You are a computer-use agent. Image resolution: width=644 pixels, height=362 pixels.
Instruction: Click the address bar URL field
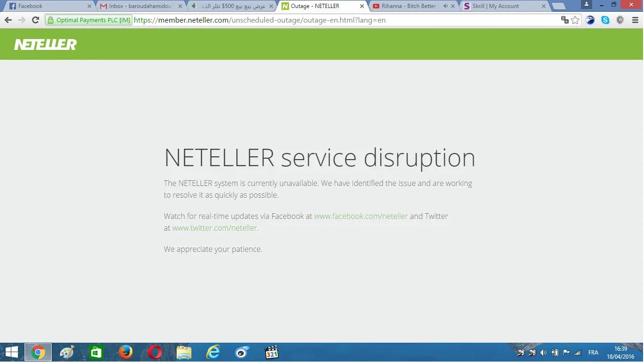330,20
